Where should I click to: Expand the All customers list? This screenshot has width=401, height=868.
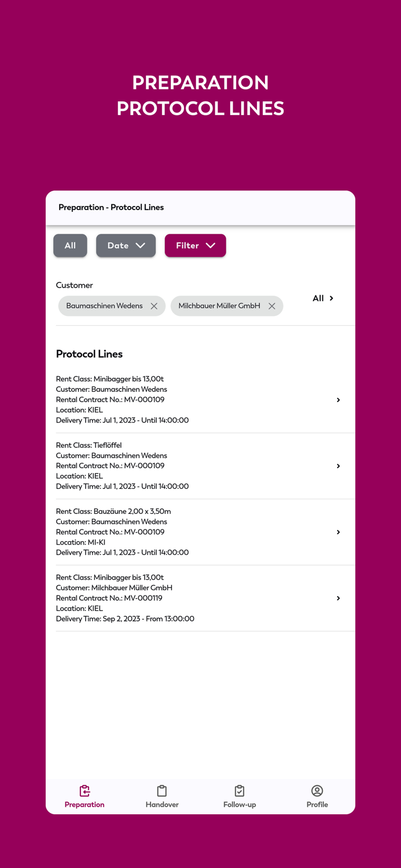point(323,298)
